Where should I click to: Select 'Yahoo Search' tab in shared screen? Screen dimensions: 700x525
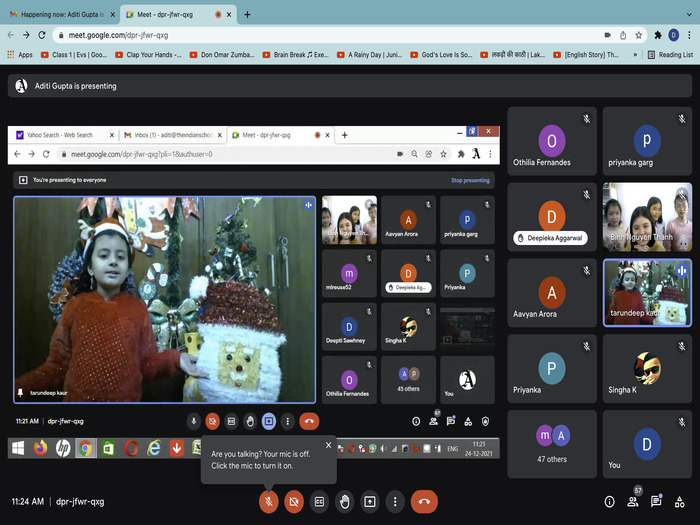click(x=63, y=135)
